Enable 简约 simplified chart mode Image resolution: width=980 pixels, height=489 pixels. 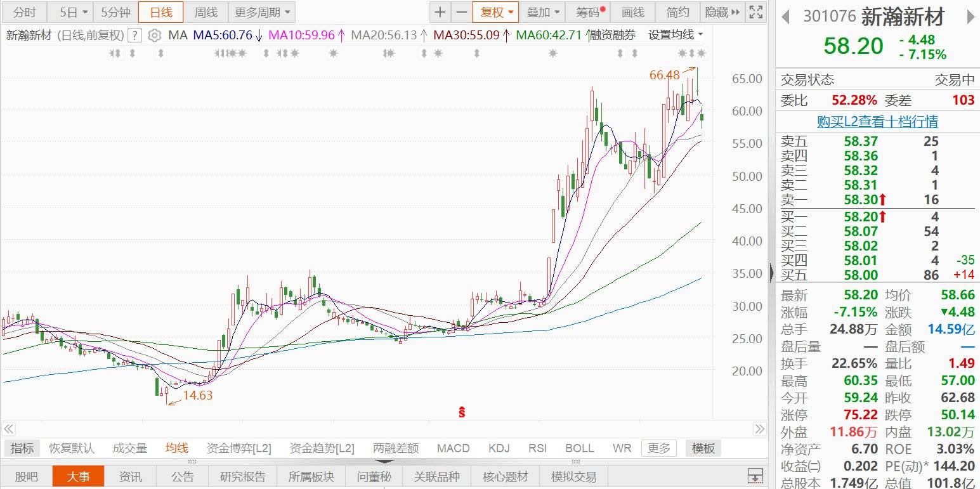(x=677, y=12)
